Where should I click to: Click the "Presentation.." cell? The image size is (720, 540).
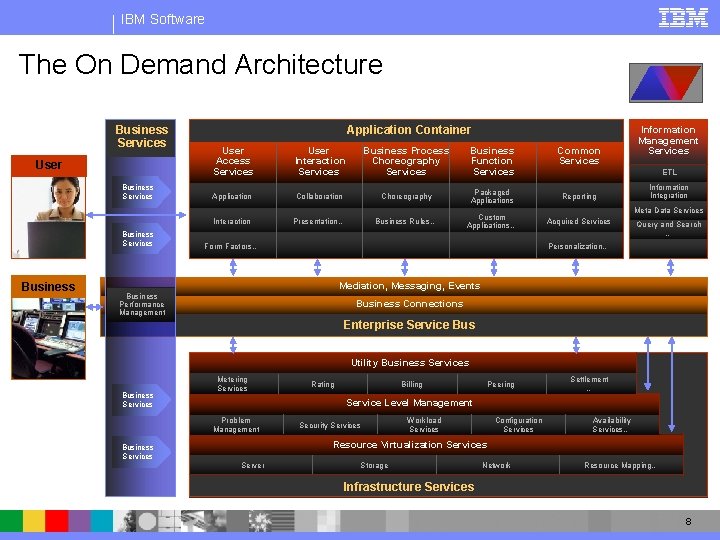pyautogui.click(x=319, y=221)
